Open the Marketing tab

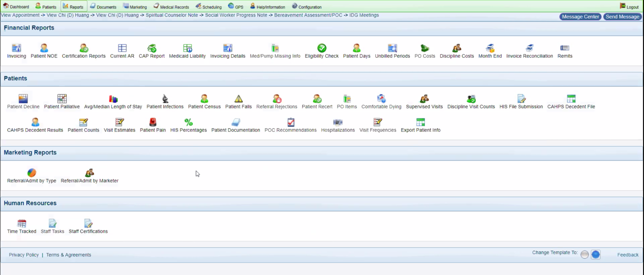tap(135, 6)
